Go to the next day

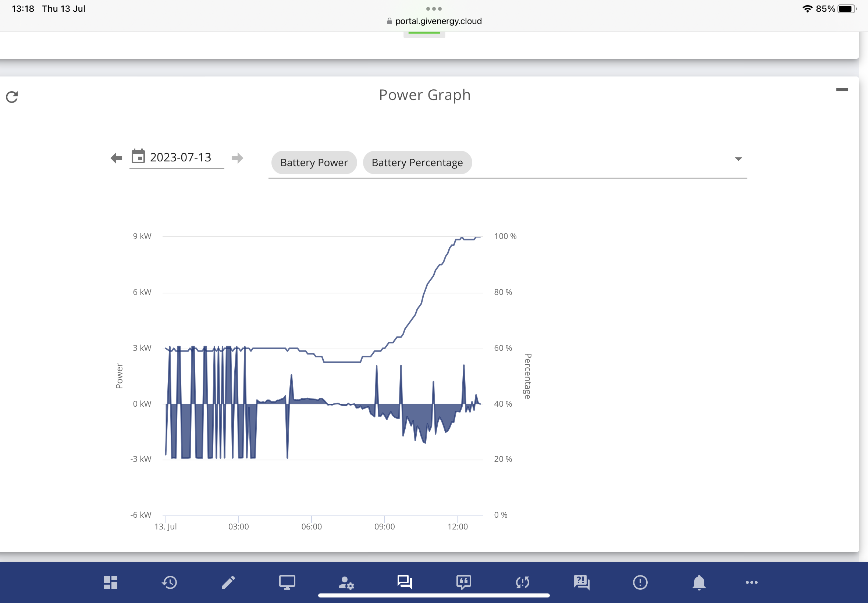point(237,158)
